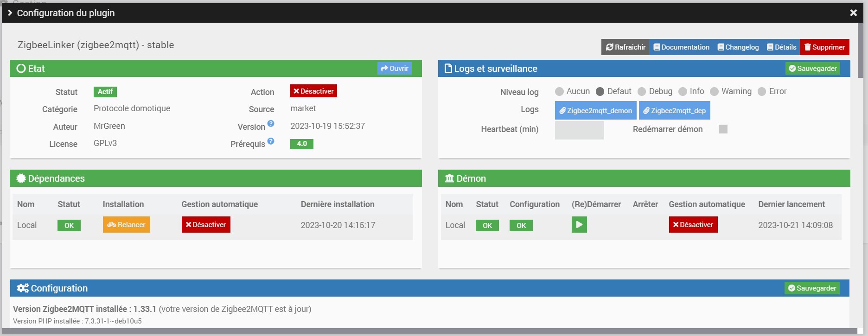
Task: Click the Version help question icon
Action: pos(271,124)
